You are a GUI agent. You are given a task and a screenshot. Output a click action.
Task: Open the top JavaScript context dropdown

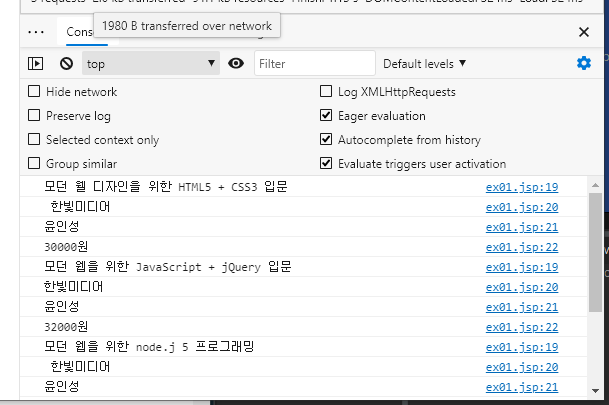[x=151, y=63]
